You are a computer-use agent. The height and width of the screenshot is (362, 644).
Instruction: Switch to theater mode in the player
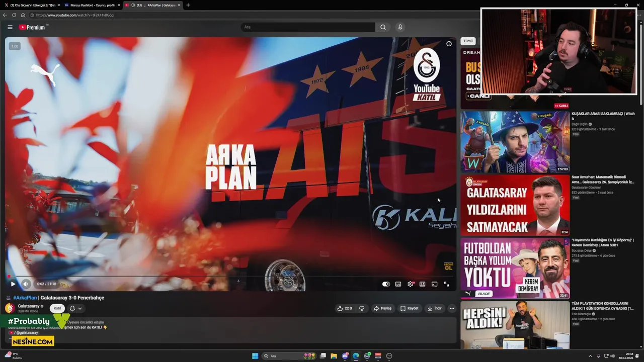422,284
